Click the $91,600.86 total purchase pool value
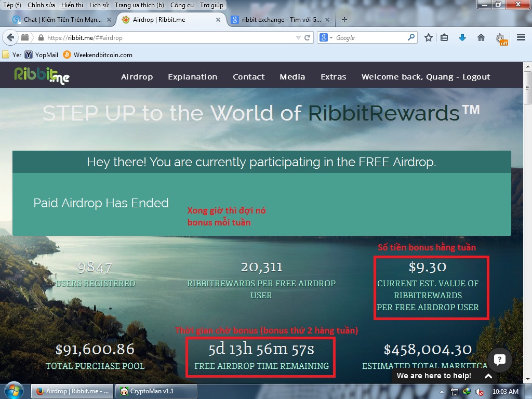The image size is (532, 399). [x=95, y=350]
